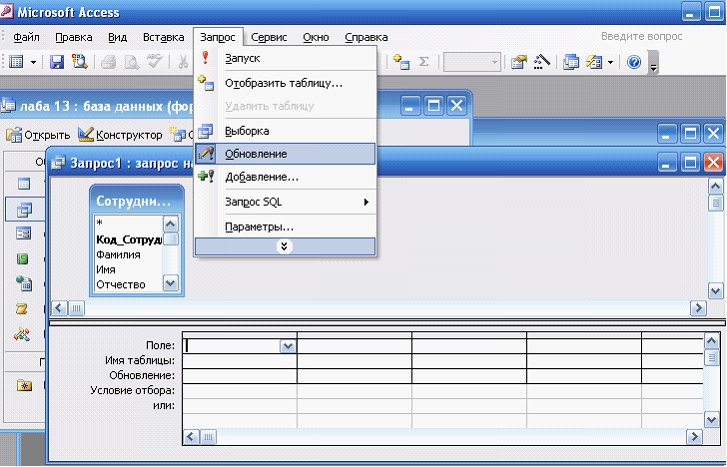Select the Modules object icon in sidebar
The height and width of the screenshot is (467, 727).
(x=22, y=334)
